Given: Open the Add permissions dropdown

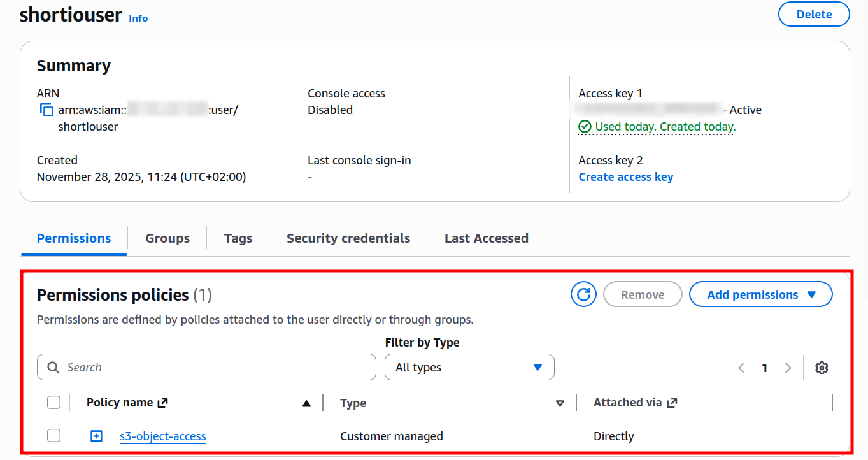Looking at the screenshot, I should click(x=760, y=294).
